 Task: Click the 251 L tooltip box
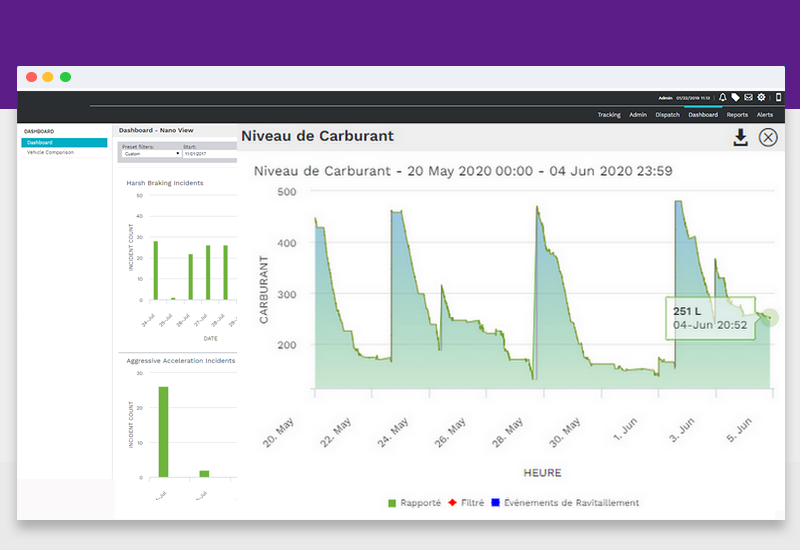(x=710, y=318)
